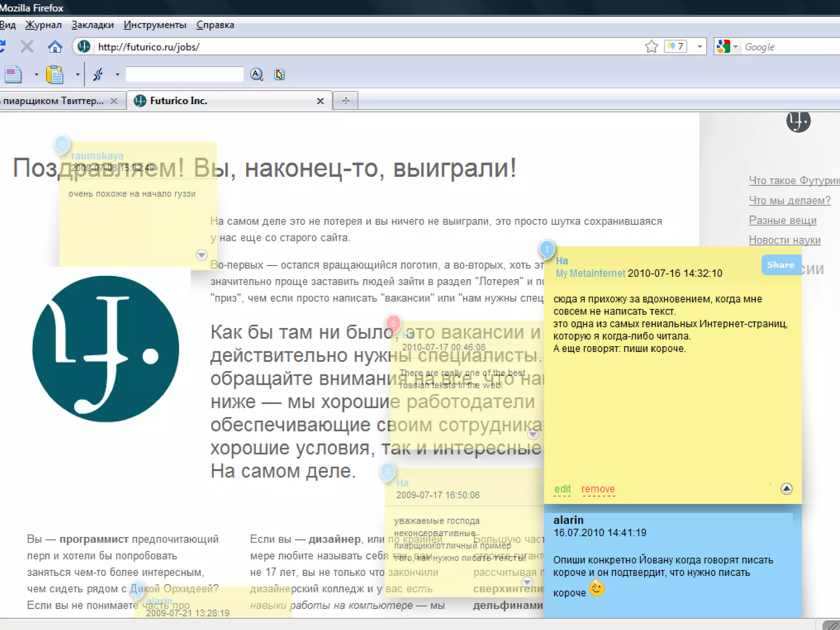Toggle the blue marker numbered 1
The height and width of the screenshot is (630, 840).
click(x=547, y=249)
